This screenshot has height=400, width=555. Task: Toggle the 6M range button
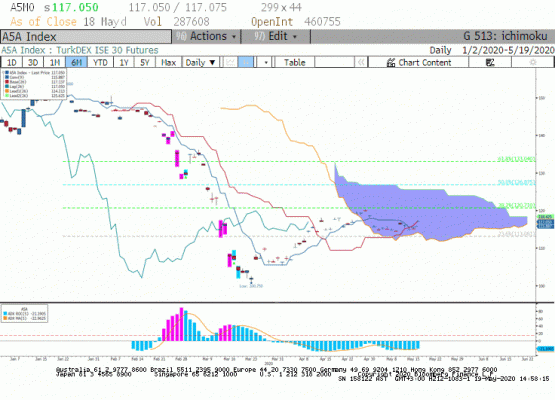76,63
